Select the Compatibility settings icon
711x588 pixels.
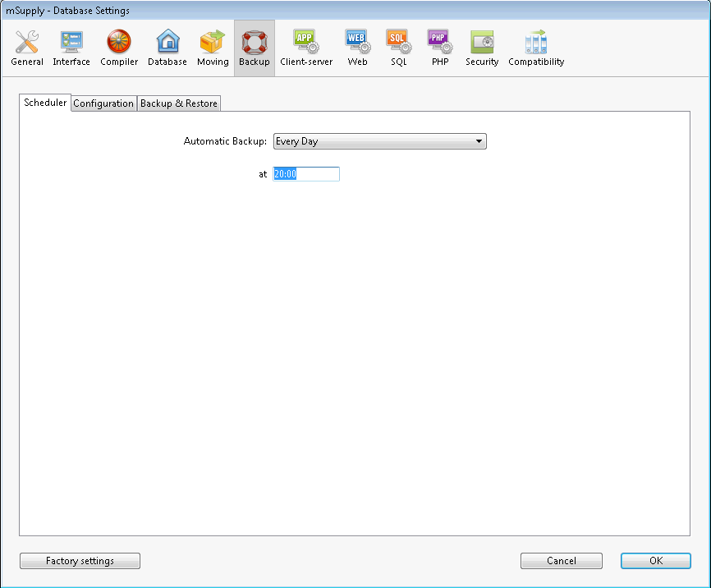[x=536, y=43]
